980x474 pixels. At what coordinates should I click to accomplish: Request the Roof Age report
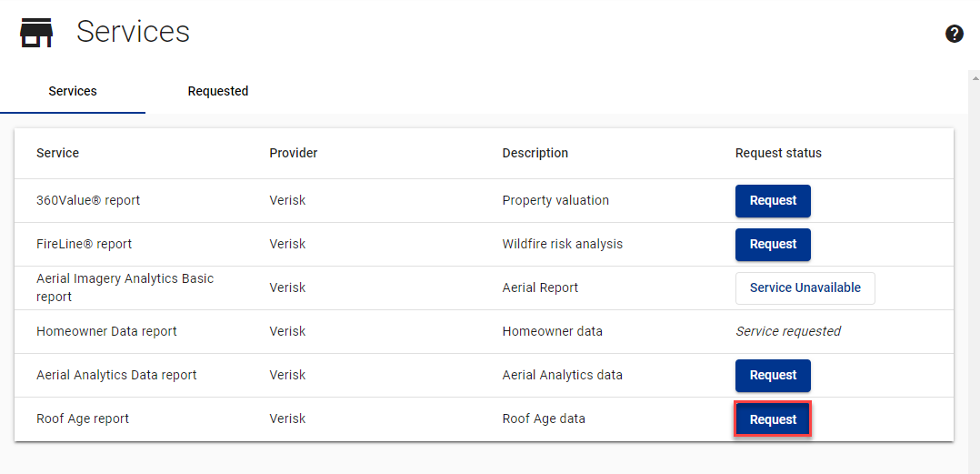click(773, 419)
